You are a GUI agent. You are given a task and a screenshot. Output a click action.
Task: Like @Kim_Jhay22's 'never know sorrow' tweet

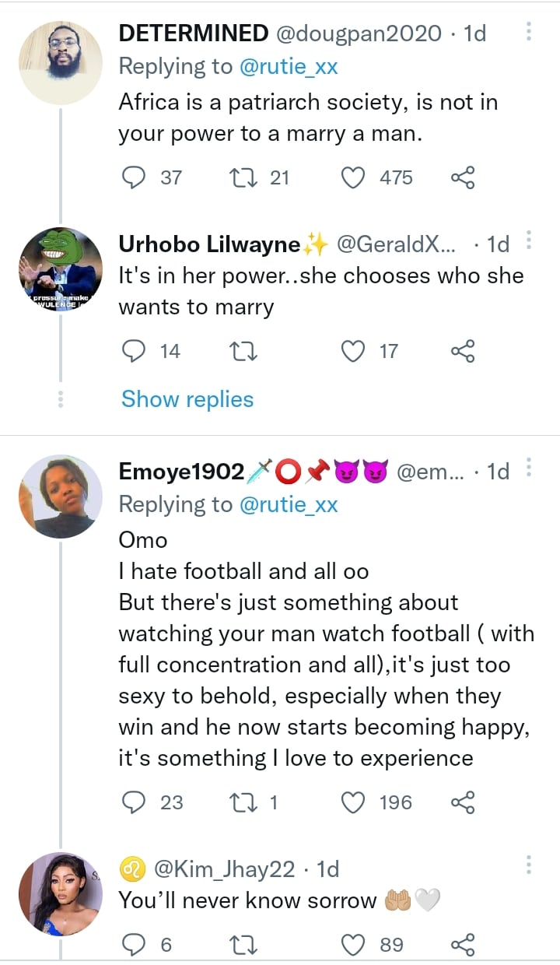click(354, 945)
